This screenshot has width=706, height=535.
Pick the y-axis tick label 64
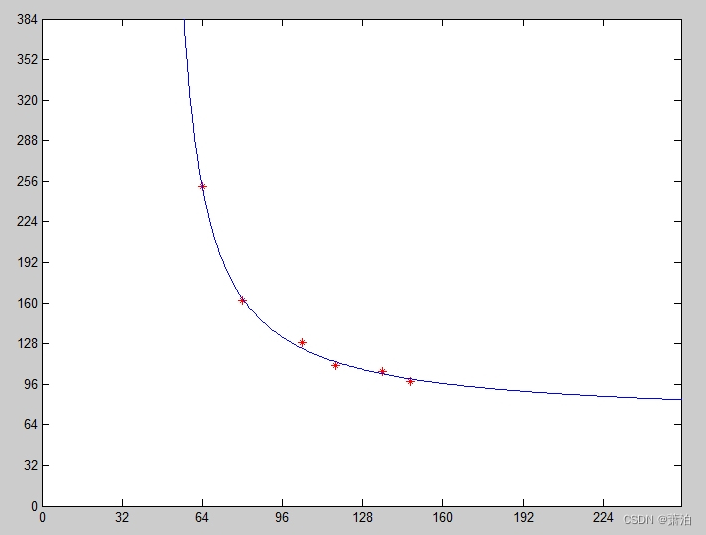click(31, 424)
